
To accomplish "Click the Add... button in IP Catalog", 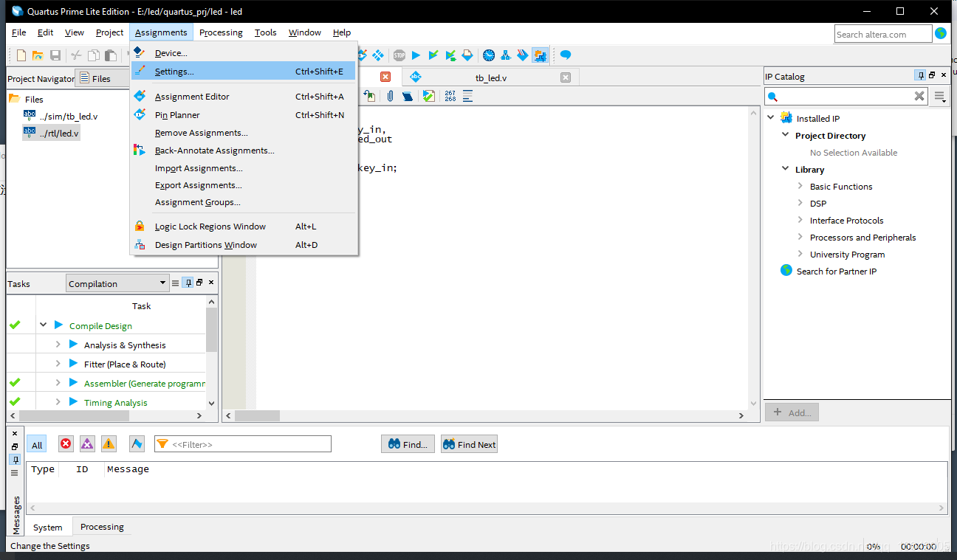I will [x=792, y=412].
